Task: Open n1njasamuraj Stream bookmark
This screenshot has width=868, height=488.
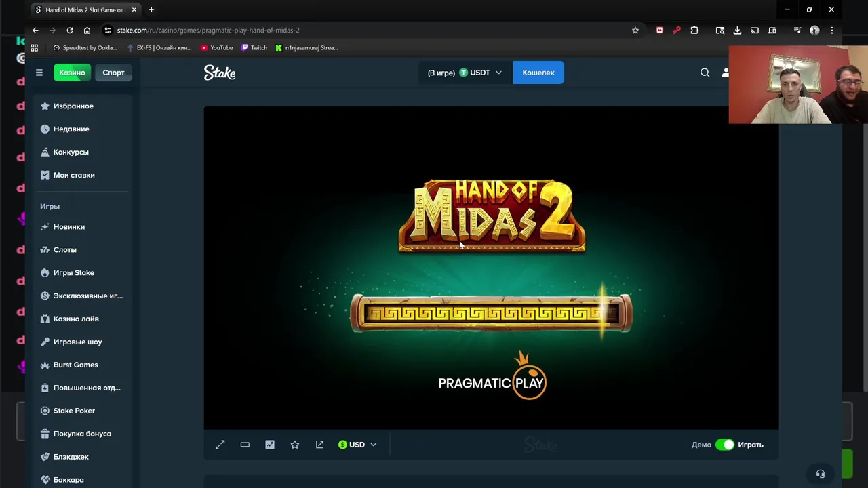Action: (x=307, y=48)
